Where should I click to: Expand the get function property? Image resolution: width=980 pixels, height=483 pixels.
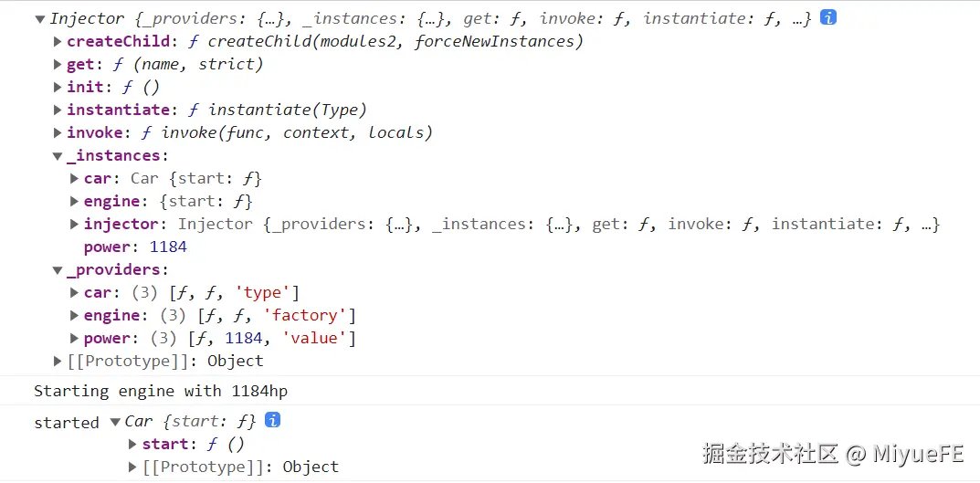[58, 64]
